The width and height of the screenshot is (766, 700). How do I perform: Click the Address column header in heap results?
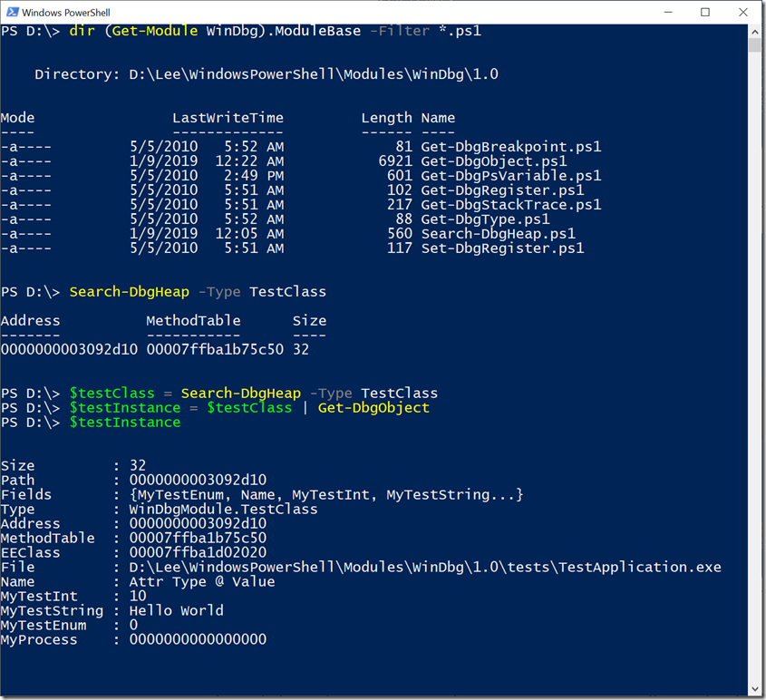click(x=30, y=320)
